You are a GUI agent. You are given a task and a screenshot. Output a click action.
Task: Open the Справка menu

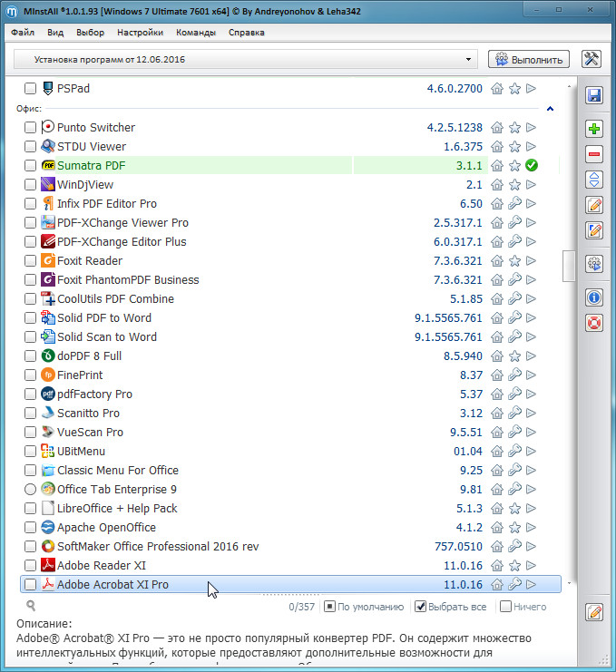[247, 33]
